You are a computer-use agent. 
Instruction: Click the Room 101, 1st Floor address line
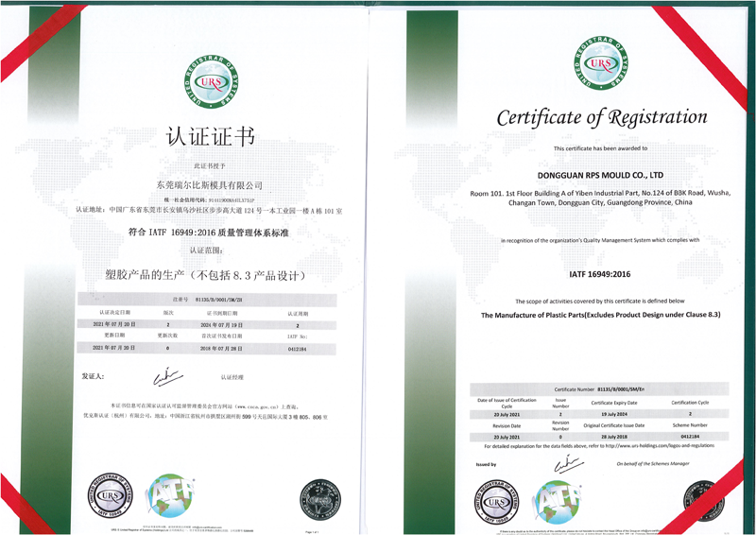(600, 193)
